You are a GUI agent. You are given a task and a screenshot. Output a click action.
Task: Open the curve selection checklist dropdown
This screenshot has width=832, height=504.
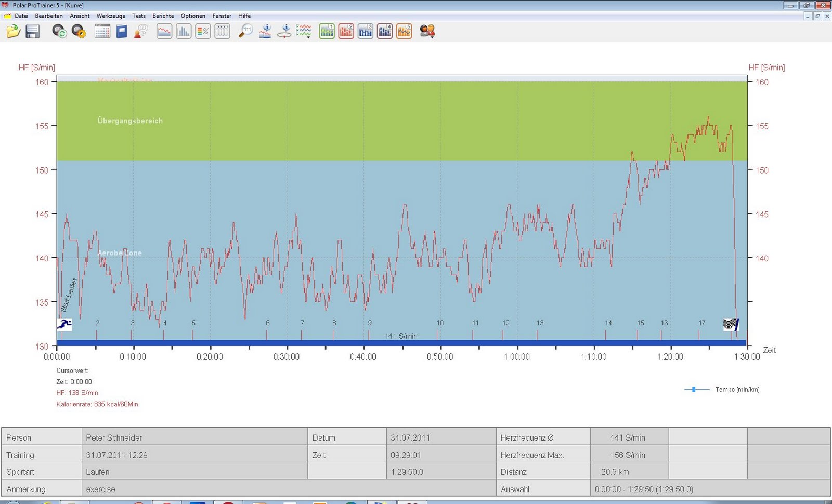coord(304,31)
